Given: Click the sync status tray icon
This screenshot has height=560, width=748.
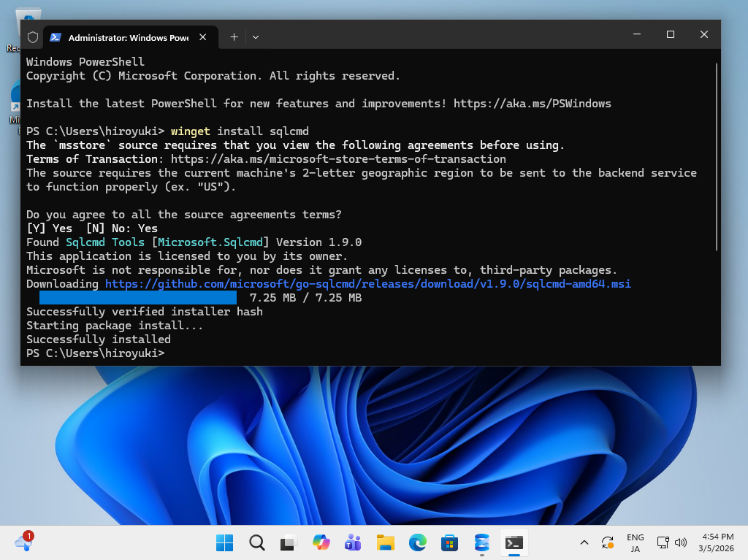Looking at the screenshot, I should 607,542.
